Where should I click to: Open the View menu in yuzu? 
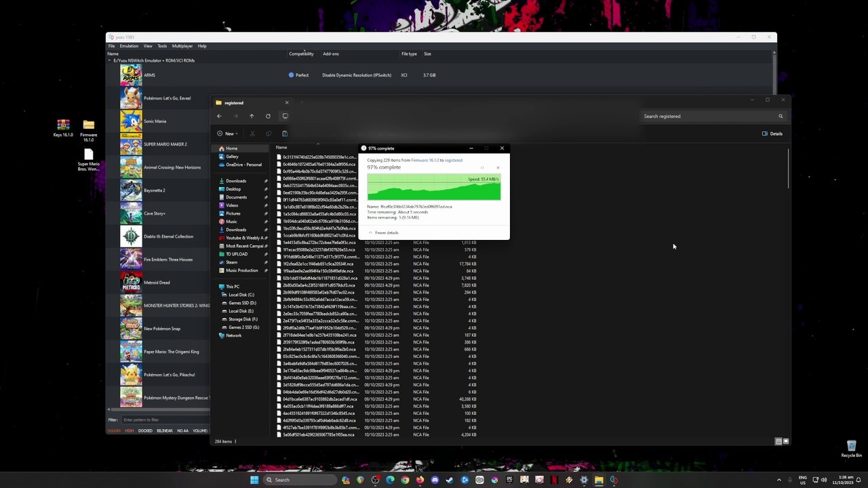pos(148,46)
